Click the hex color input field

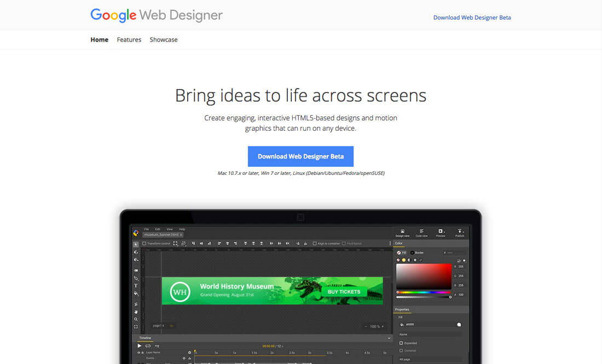[x=455, y=253]
